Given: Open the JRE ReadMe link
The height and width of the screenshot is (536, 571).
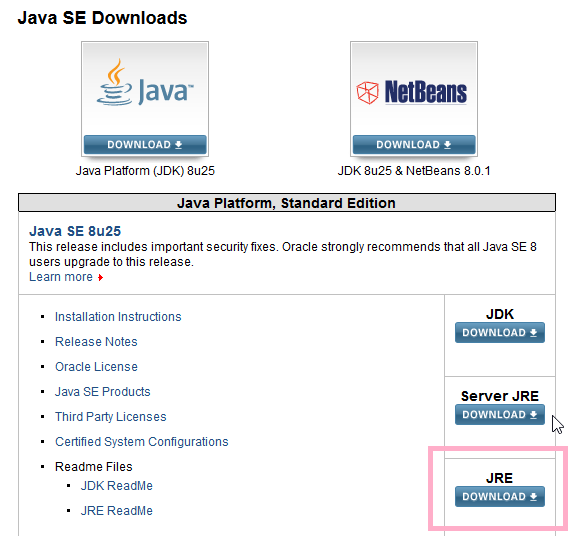Looking at the screenshot, I should point(117,511).
